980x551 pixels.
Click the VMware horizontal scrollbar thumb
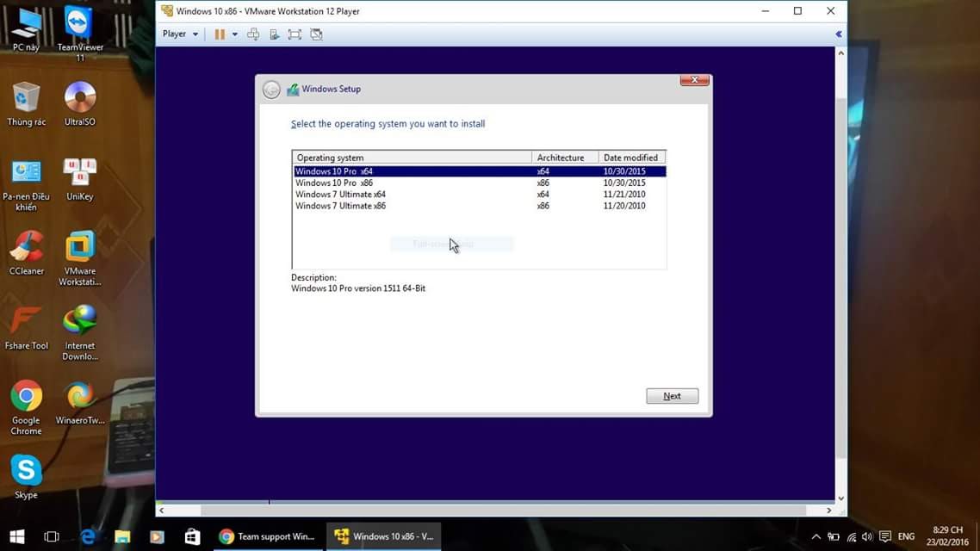503,511
